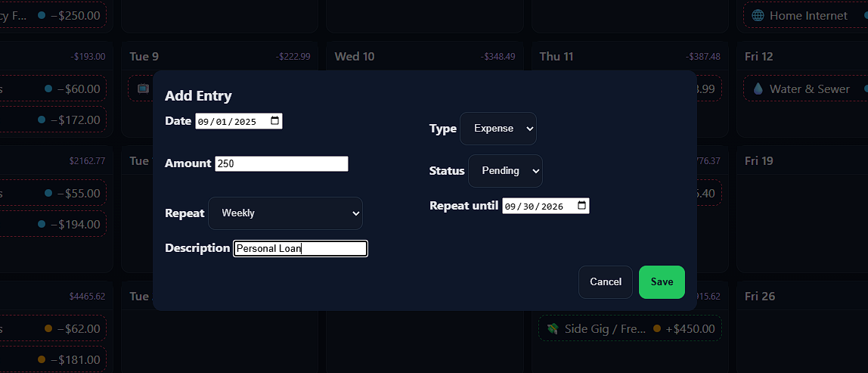The image size is (868, 373).
Task: Click into the Amount field containing 250
Action: coord(281,163)
